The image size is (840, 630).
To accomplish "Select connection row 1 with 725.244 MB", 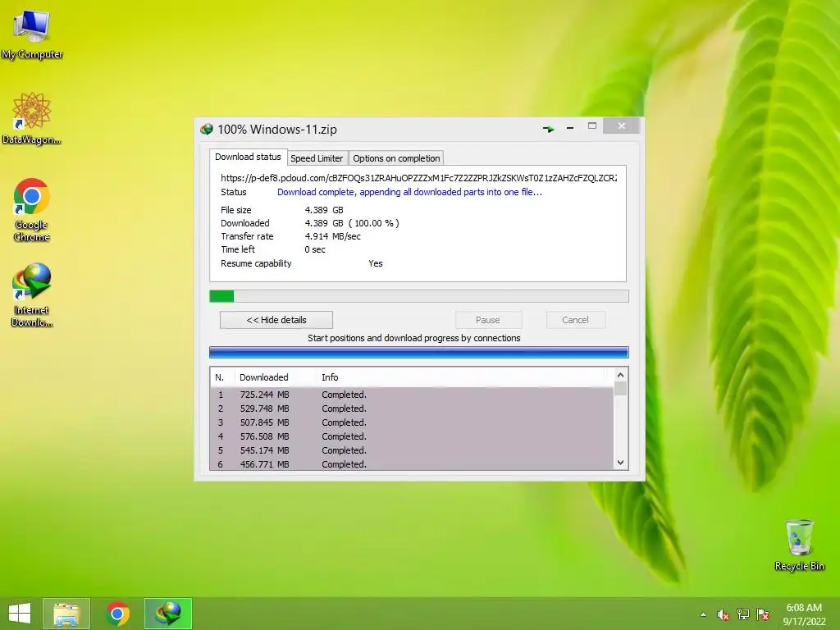I will (412, 395).
